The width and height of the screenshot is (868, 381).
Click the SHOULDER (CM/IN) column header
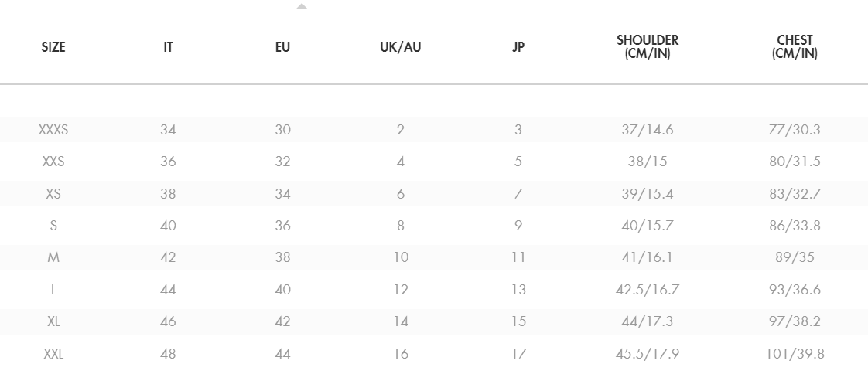pos(648,47)
